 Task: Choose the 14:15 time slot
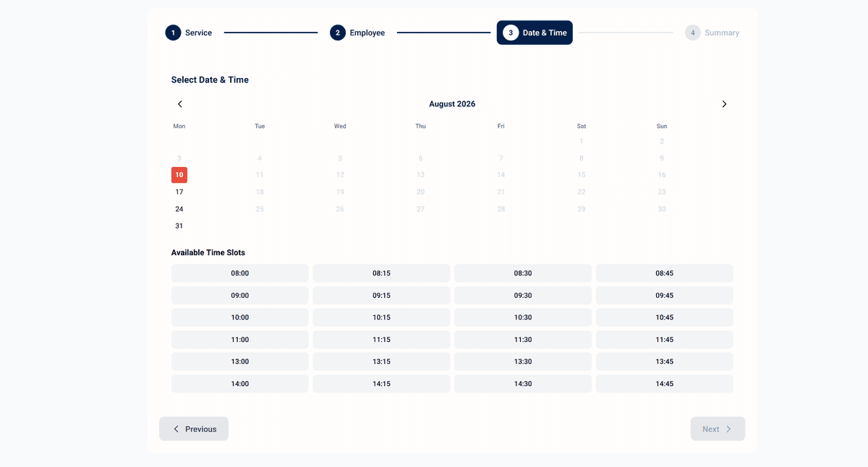pos(381,384)
